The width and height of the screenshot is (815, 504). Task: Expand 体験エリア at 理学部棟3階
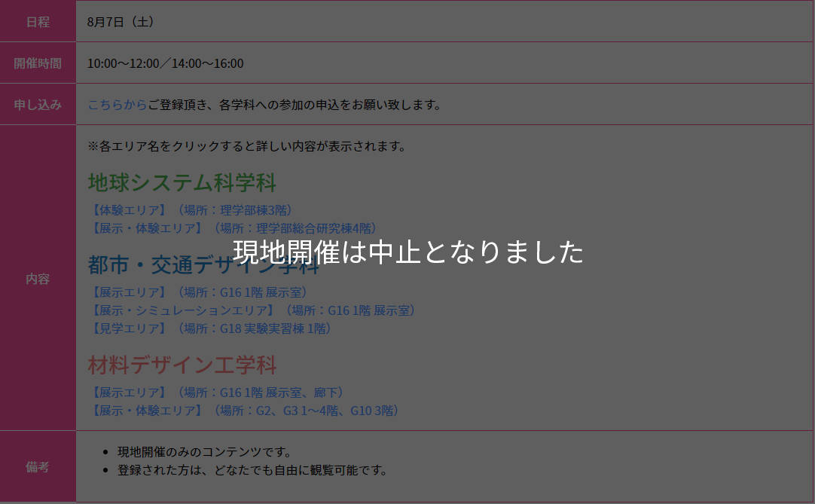(x=190, y=209)
